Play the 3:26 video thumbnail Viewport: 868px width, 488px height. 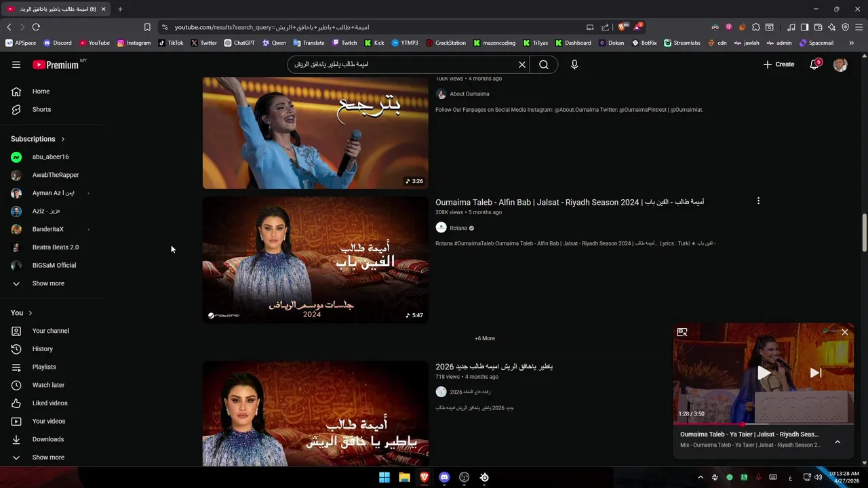click(x=315, y=133)
